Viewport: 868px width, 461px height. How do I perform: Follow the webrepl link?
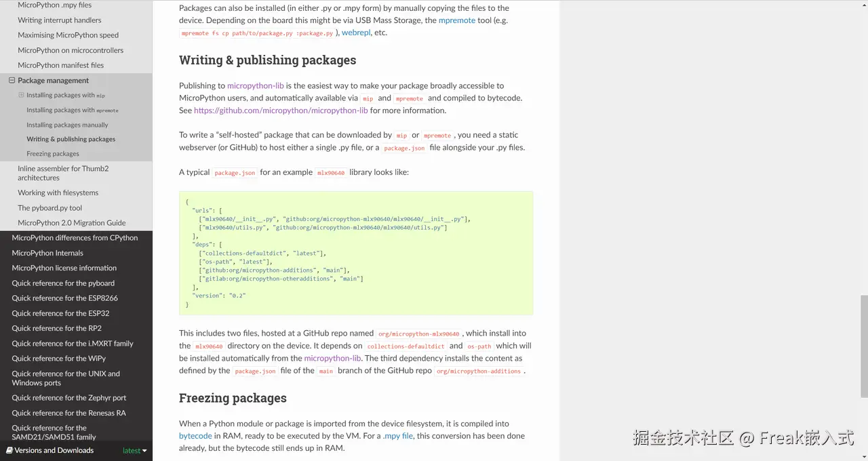click(x=356, y=33)
